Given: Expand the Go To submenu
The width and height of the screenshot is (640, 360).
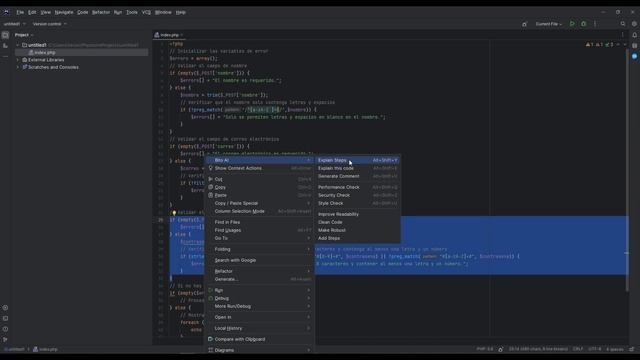Looking at the screenshot, I should (x=259, y=238).
